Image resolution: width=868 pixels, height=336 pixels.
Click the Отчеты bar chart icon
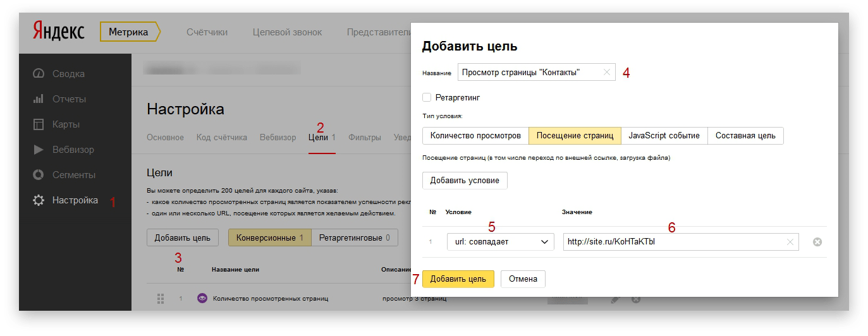point(39,99)
